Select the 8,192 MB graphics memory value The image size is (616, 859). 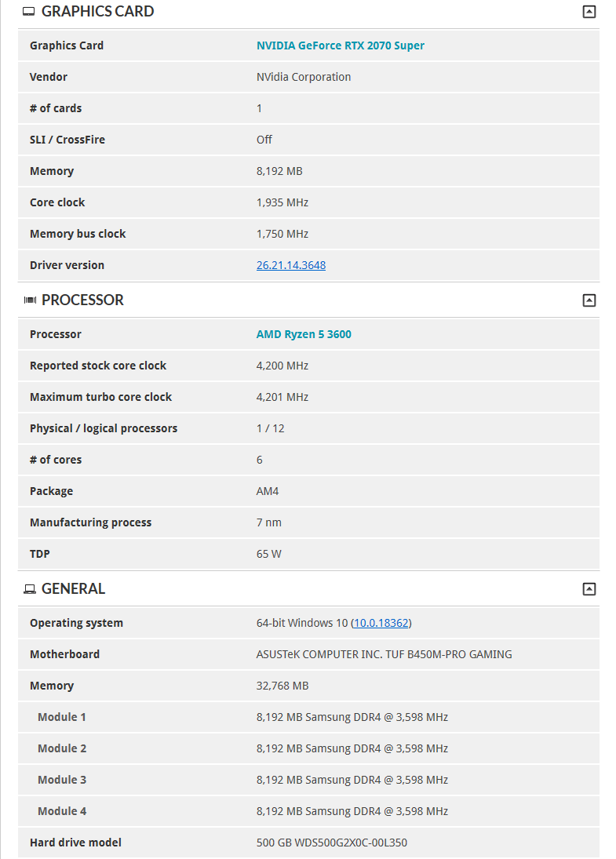click(279, 171)
